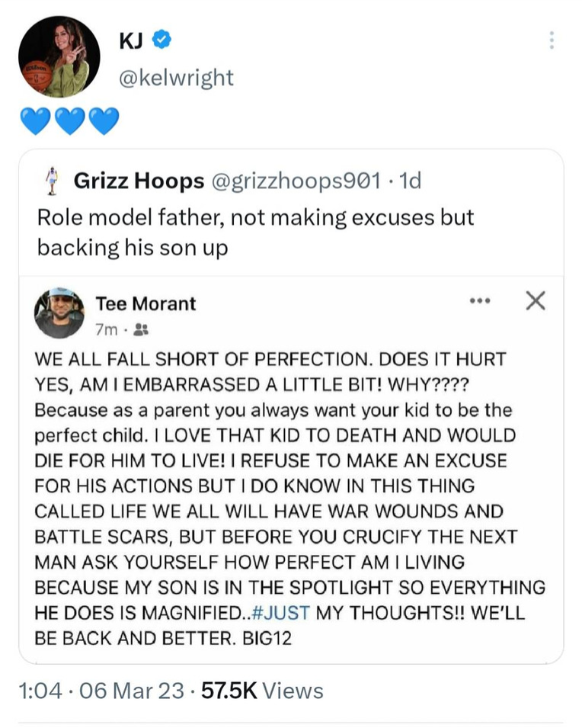The height and width of the screenshot is (728, 582).
Task: Click Grizz Hoops' basketball avatar emoji
Action: click(53, 181)
